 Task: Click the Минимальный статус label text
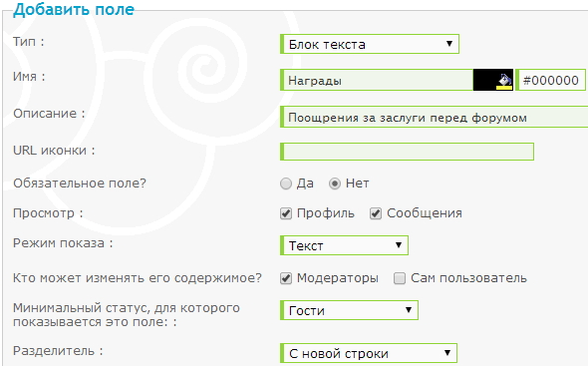pos(127,315)
